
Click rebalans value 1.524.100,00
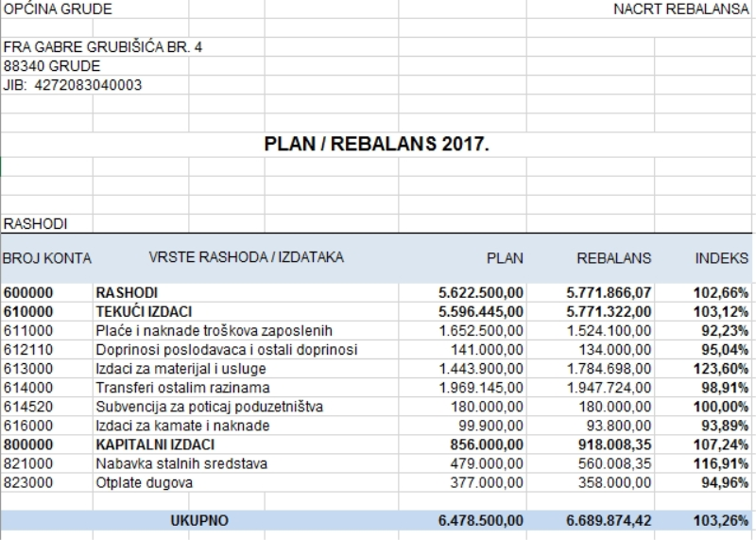(609, 331)
